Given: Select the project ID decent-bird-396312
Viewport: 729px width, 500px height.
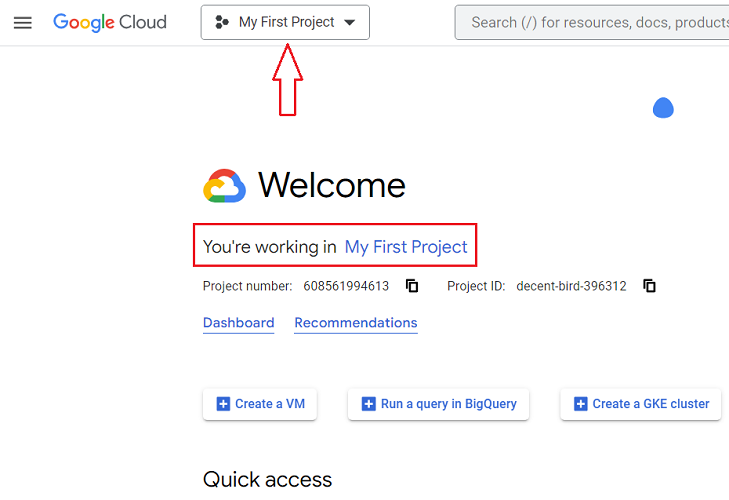Looking at the screenshot, I should [571, 286].
